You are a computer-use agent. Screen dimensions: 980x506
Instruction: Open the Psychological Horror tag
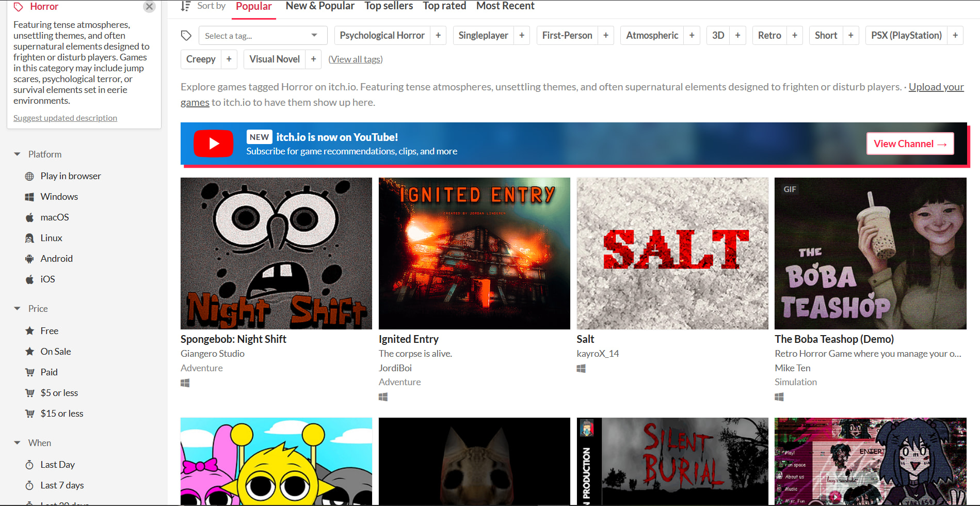pyautogui.click(x=382, y=35)
